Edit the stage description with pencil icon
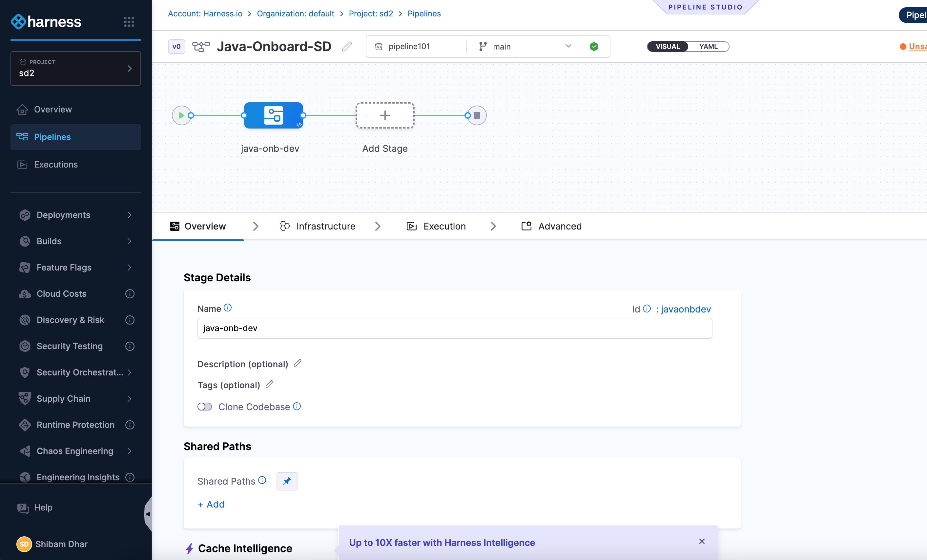 (298, 363)
